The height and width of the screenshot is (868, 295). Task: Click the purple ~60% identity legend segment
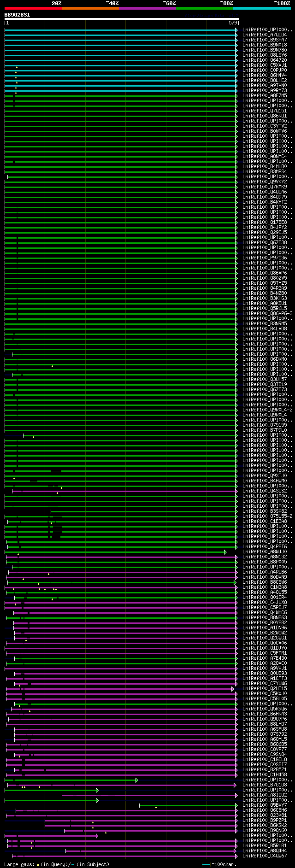[147, 8]
